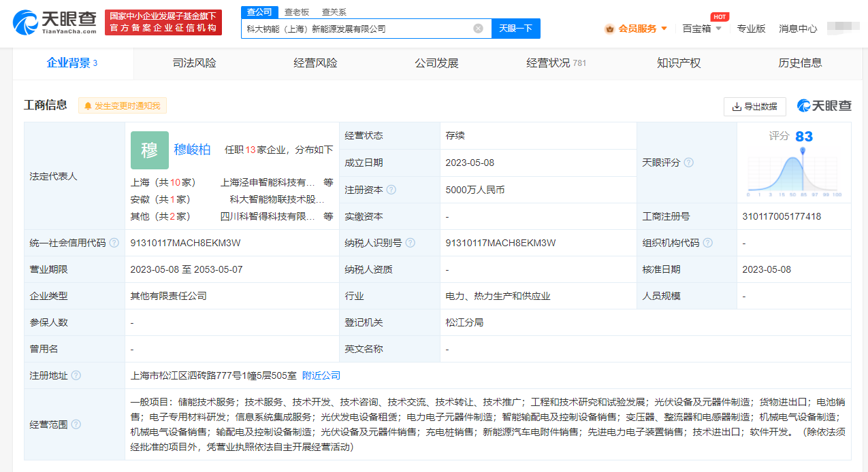Select the 纳税人识别号 value 91310117MACH8EKM3W

coord(501,243)
